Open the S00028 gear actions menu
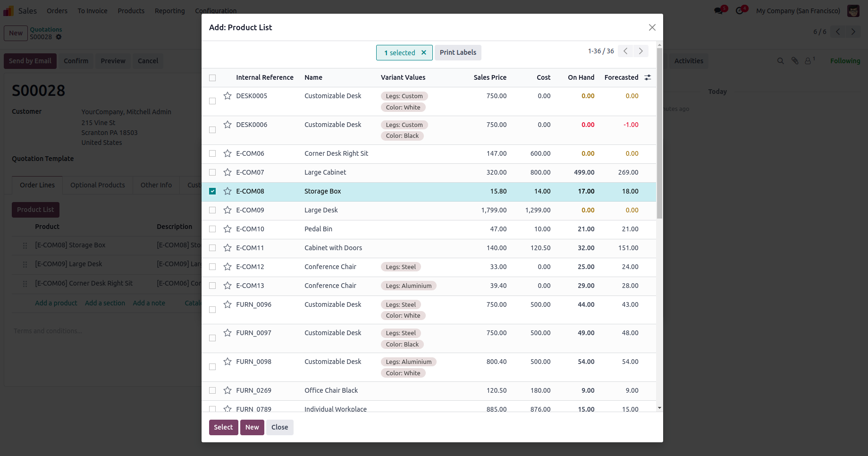The image size is (868, 456). click(x=59, y=37)
